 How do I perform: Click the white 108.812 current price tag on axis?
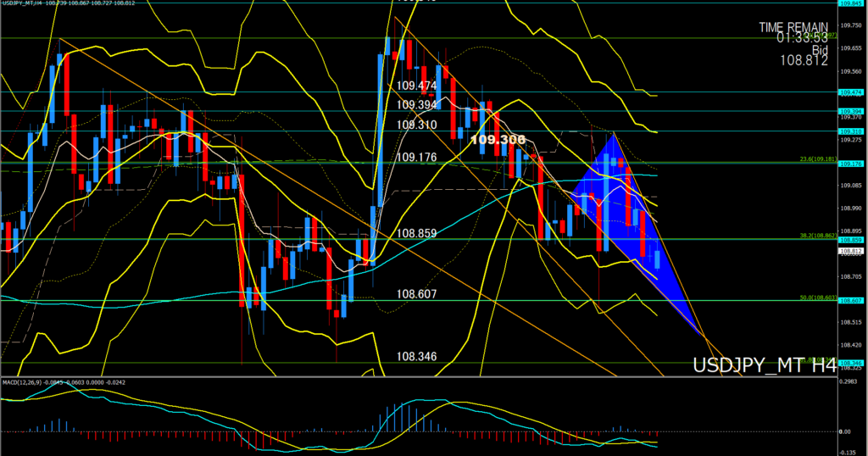851,251
